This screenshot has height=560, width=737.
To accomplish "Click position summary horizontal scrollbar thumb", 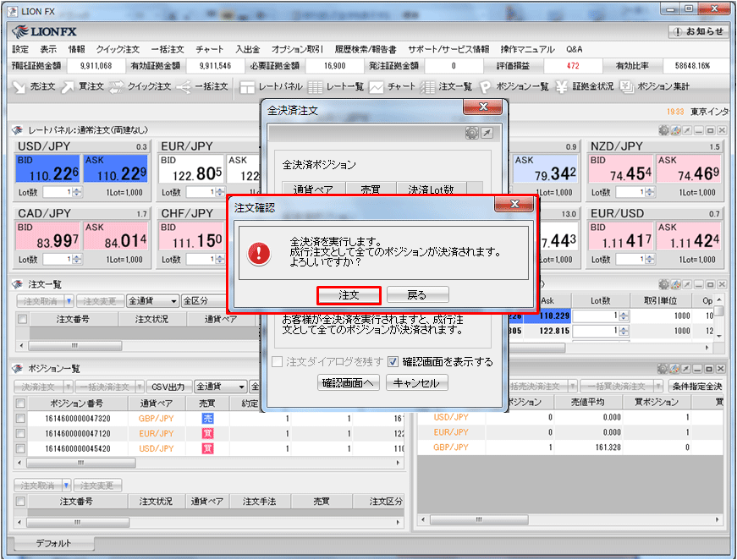I will (478, 519).
